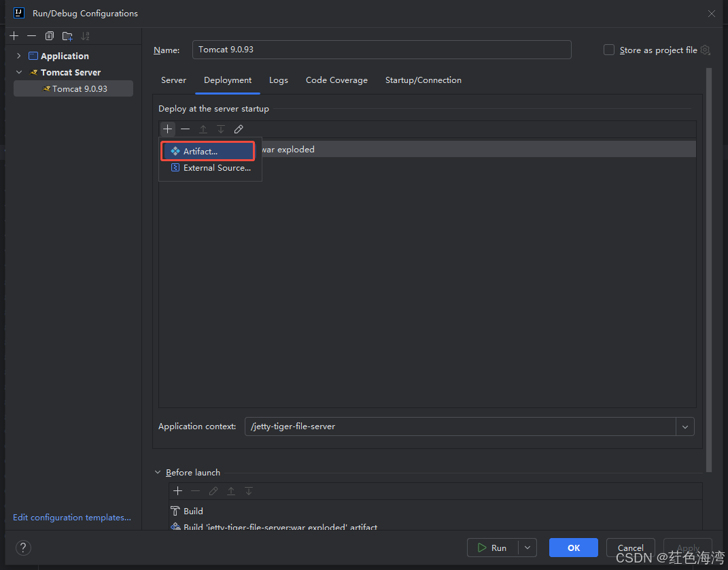Open the Application context dropdown

pyautogui.click(x=684, y=426)
